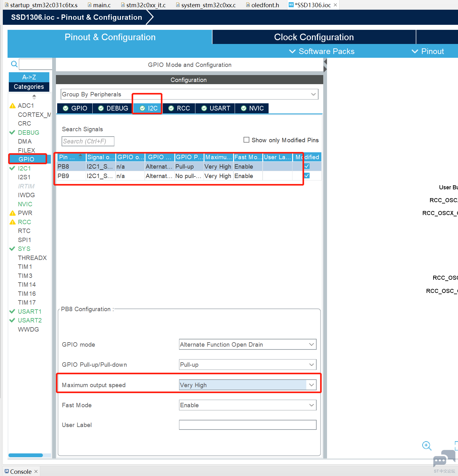
Task: Open the Clock Configuration tab
Action: pos(314,37)
